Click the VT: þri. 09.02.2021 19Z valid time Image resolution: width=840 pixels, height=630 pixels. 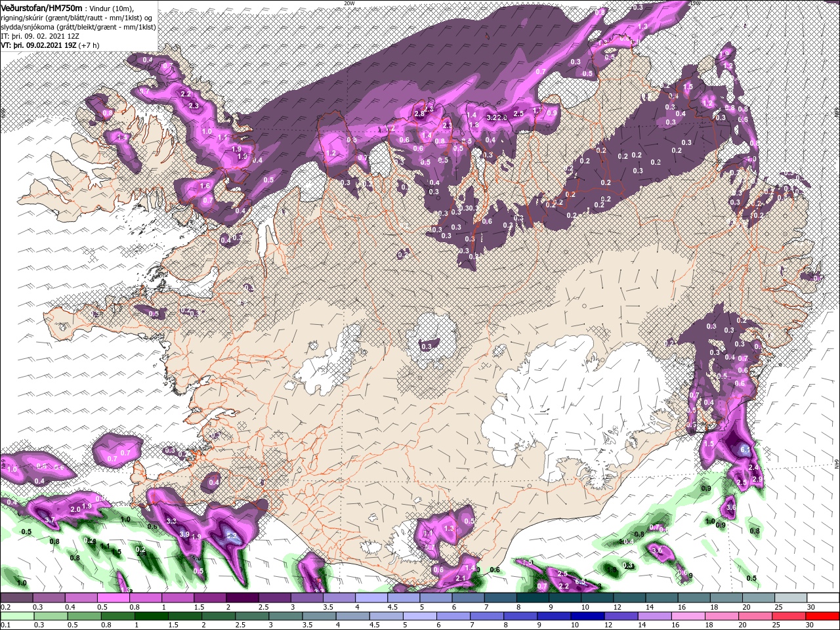pos(38,45)
